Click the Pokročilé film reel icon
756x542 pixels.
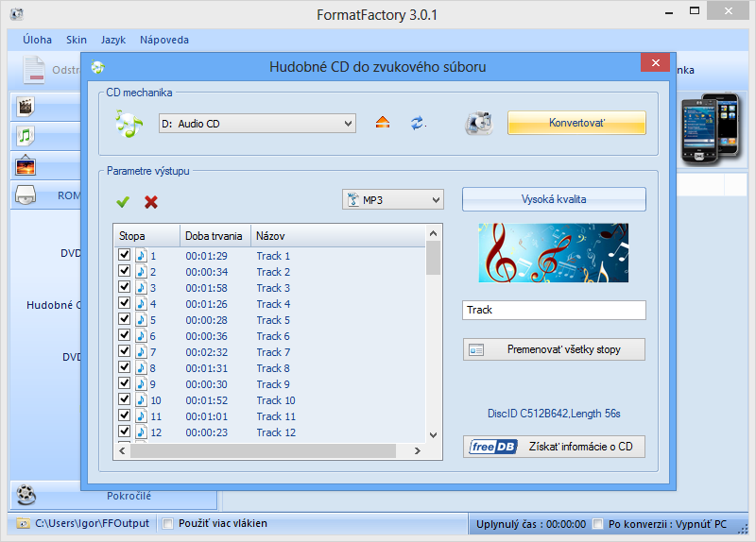26,494
